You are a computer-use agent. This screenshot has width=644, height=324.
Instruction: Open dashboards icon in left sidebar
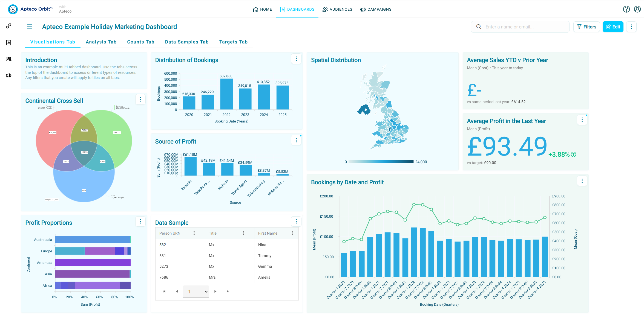pyautogui.click(x=8, y=42)
